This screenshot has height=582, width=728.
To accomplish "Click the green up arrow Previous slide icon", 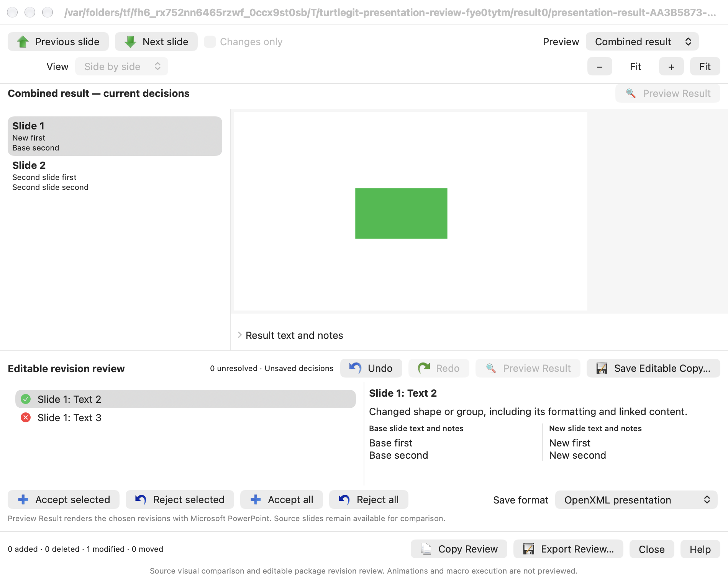I will 23,42.
